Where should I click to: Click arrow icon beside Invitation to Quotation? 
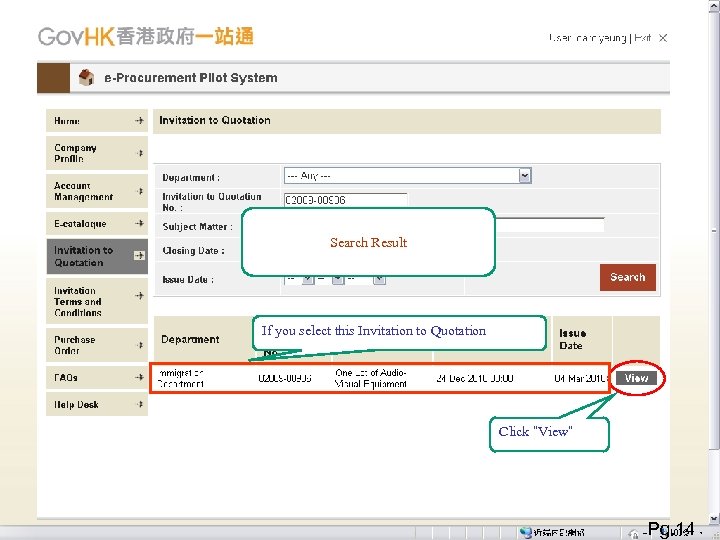139,255
